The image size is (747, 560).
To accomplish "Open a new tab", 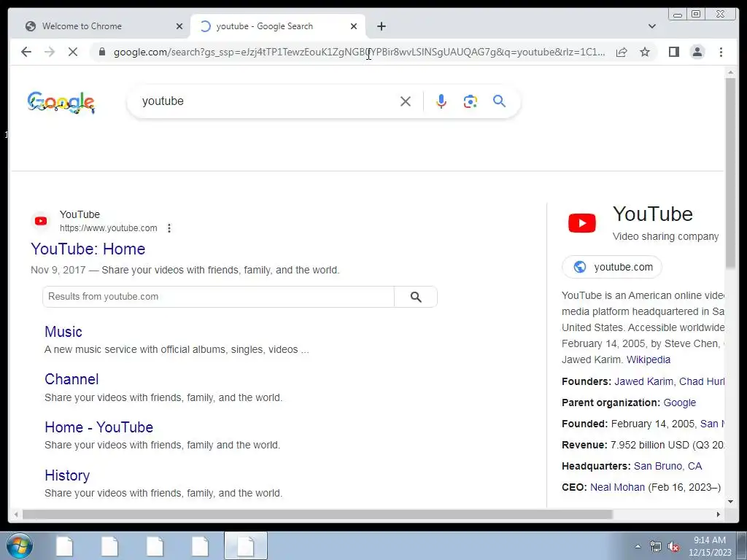I will point(381,26).
